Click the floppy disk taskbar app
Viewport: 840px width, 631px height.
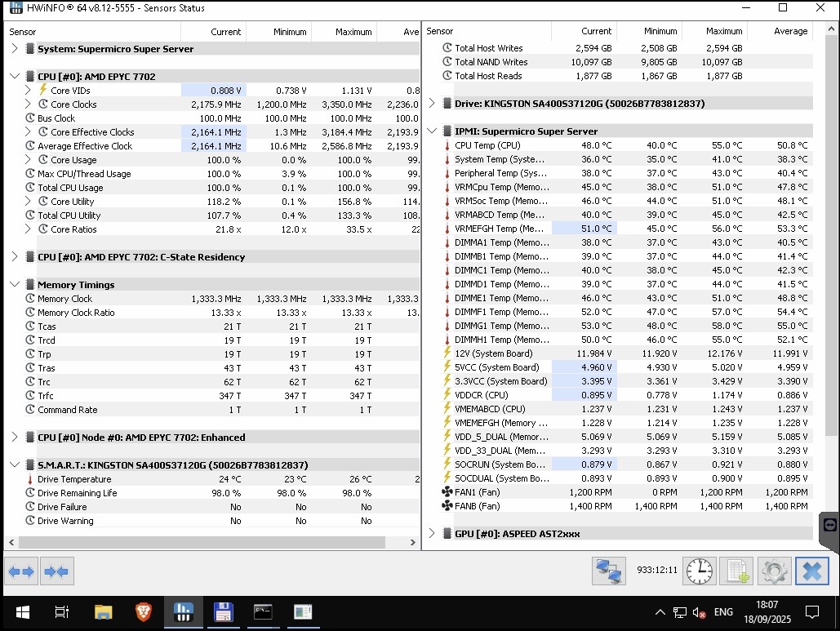point(223,611)
